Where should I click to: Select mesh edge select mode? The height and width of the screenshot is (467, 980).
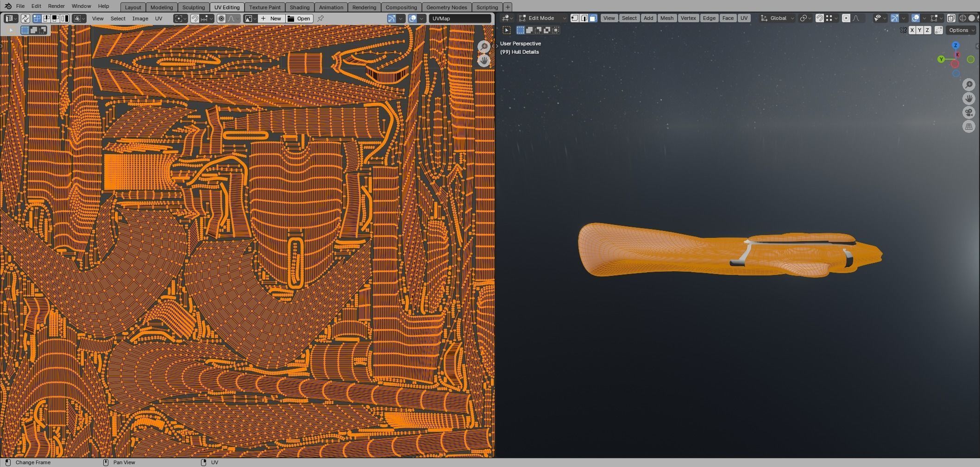pyautogui.click(x=584, y=18)
